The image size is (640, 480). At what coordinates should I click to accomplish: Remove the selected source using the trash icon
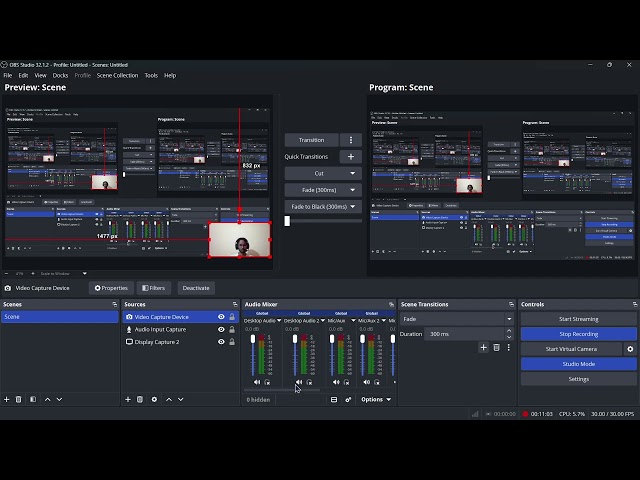(x=140, y=399)
